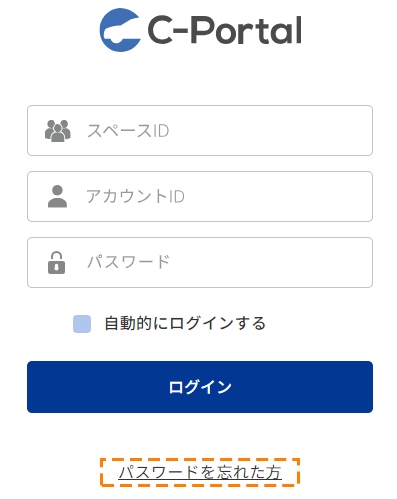
Task: Select the blank area inside the Space ID box
Action: [x=270, y=131]
